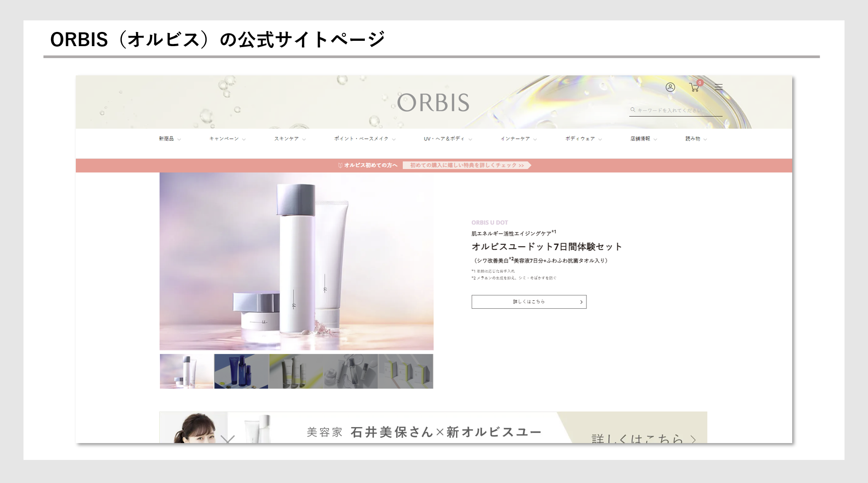Click the オルビスユードット7日間体験セット heading
The width and height of the screenshot is (868, 483).
[547, 247]
